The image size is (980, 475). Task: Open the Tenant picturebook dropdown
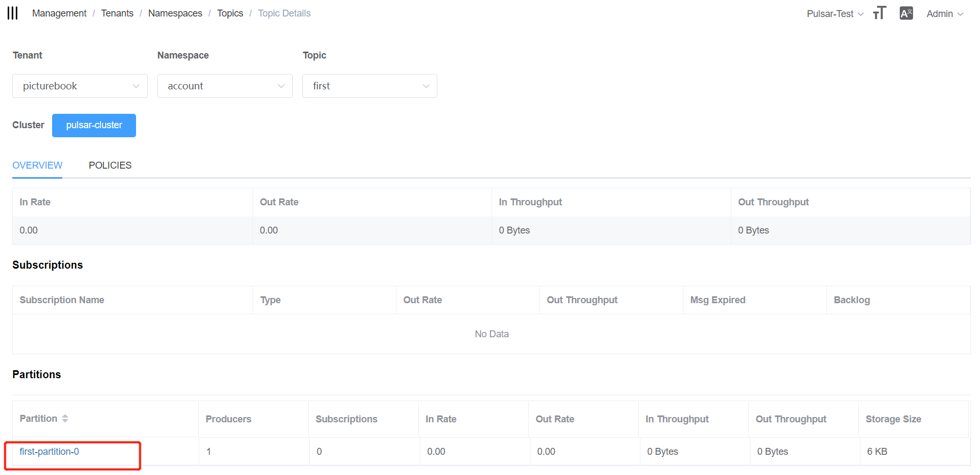pyautogui.click(x=80, y=86)
